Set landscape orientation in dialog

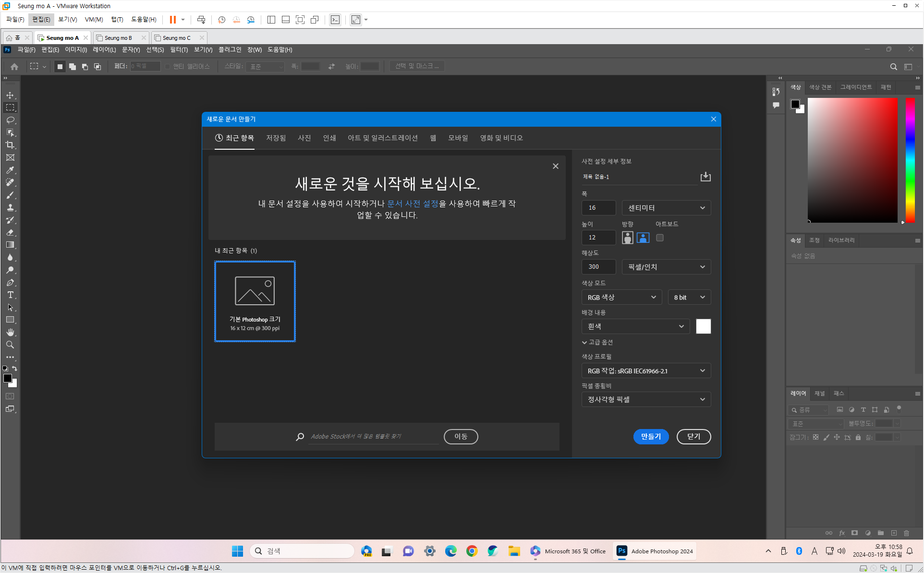(x=643, y=238)
